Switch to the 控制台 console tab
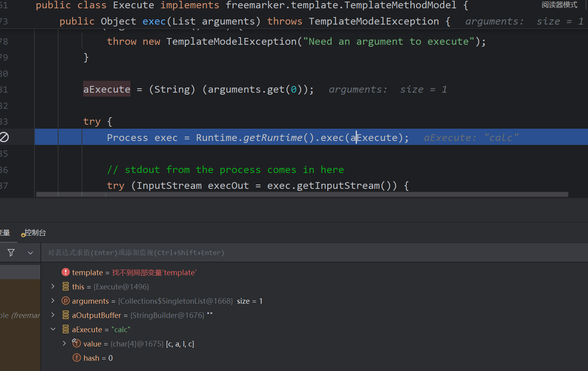The width and height of the screenshot is (588, 371). tap(34, 233)
